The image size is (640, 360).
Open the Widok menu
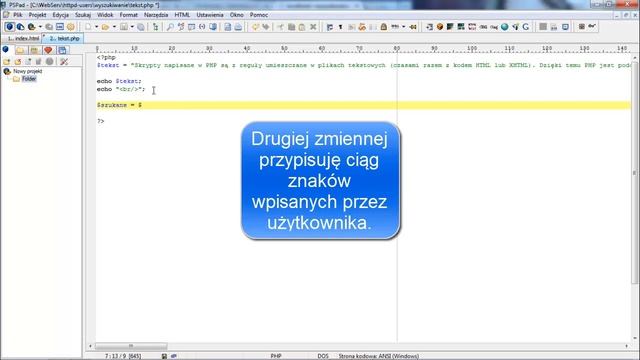point(105,15)
